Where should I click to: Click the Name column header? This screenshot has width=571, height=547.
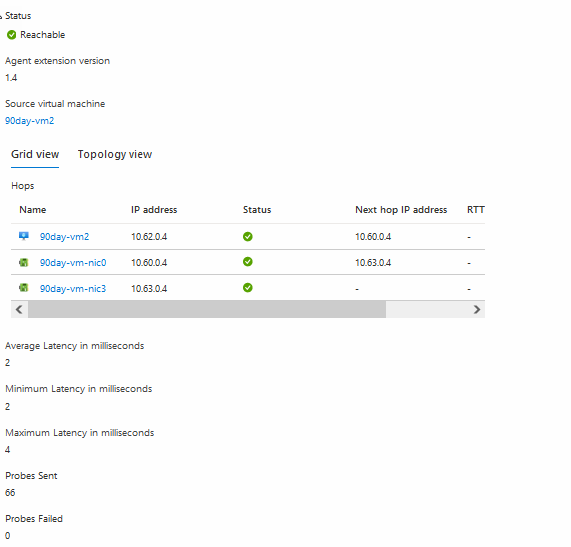33,210
